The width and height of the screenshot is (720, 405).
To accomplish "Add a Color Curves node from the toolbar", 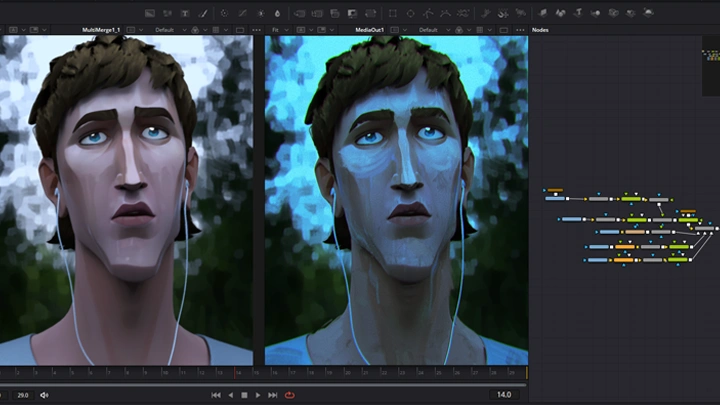I will pyautogui.click(x=242, y=13).
